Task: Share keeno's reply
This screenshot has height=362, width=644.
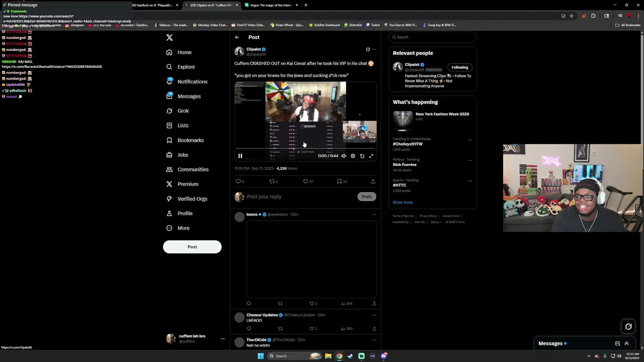Action: click(374, 304)
